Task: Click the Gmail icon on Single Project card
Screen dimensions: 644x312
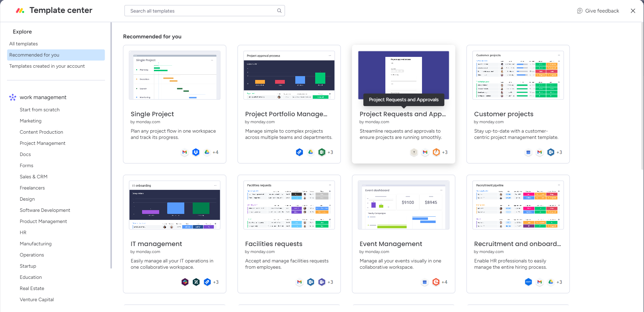Action: [x=185, y=152]
